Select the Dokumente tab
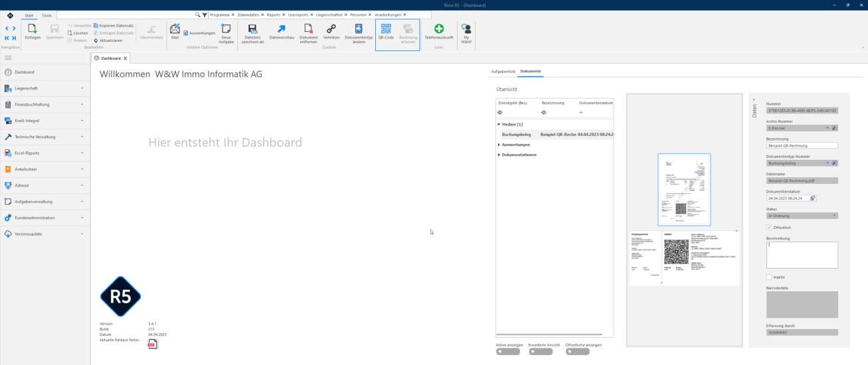 coord(531,71)
